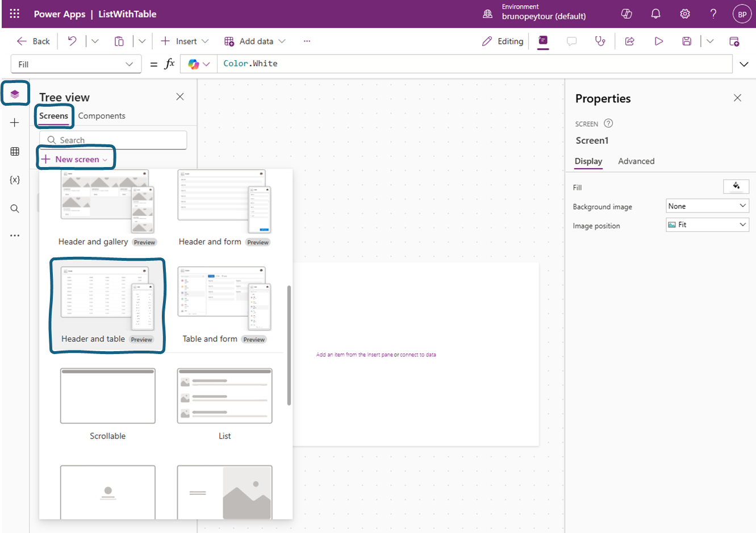Open the Data pane
This screenshot has width=756, height=533.
[x=15, y=151]
